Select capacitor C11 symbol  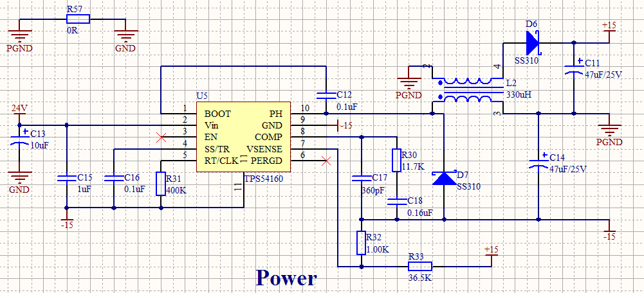point(574,66)
